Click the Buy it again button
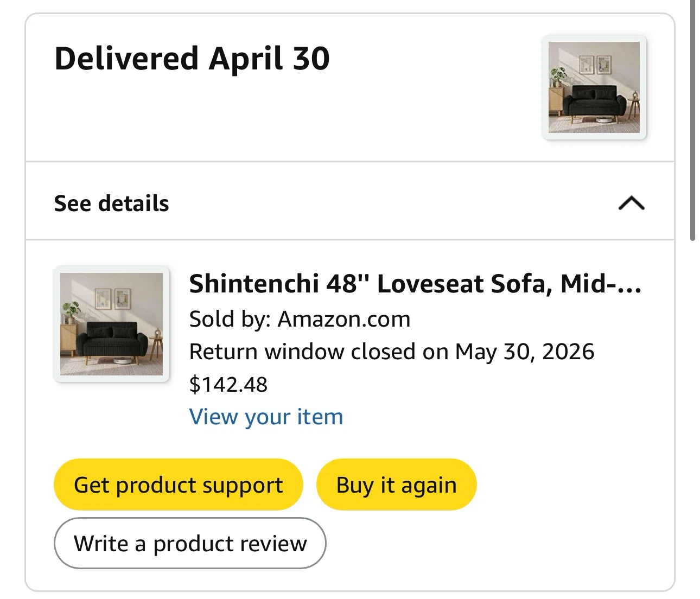 [396, 485]
